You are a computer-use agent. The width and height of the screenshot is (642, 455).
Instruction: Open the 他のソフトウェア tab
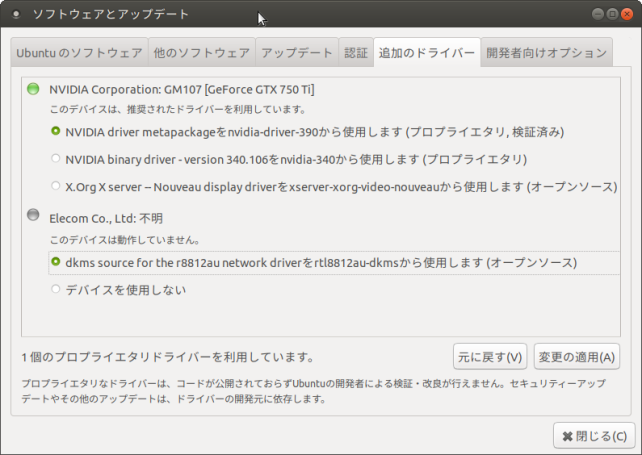tap(202, 52)
